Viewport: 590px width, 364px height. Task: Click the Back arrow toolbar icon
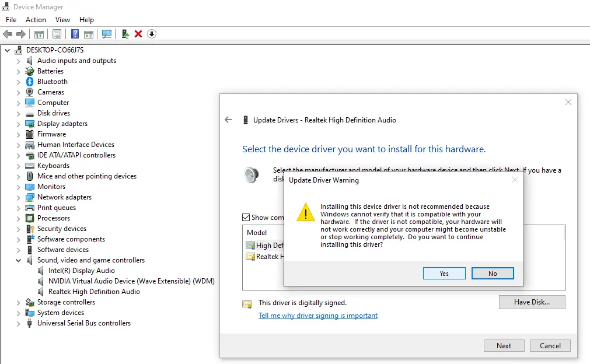pyautogui.click(x=8, y=34)
